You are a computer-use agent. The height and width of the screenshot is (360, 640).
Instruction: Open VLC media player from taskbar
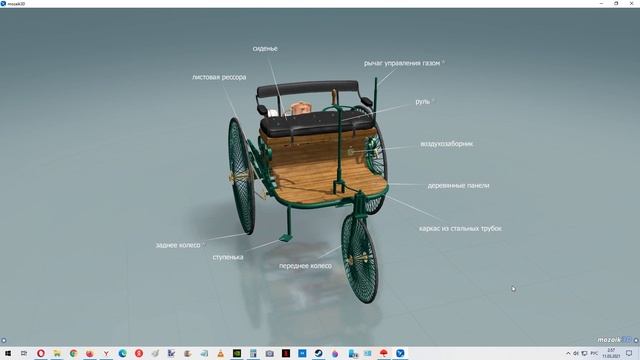click(220, 353)
